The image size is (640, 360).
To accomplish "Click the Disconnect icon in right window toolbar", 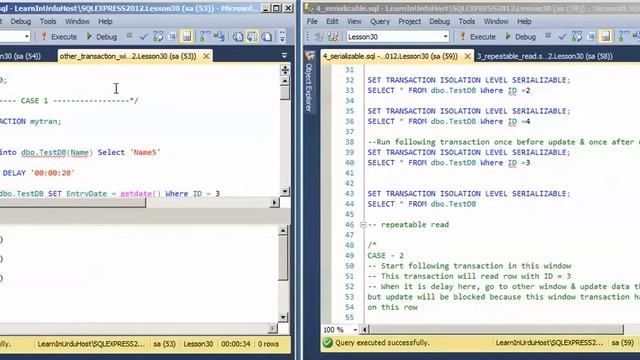I will click(x=333, y=37).
